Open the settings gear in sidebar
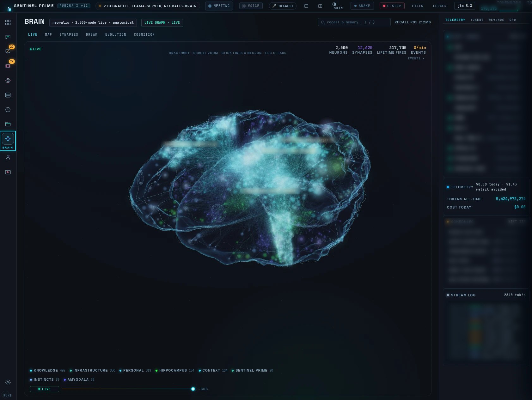The height and width of the screenshot is (400, 532). pyautogui.click(x=8, y=382)
